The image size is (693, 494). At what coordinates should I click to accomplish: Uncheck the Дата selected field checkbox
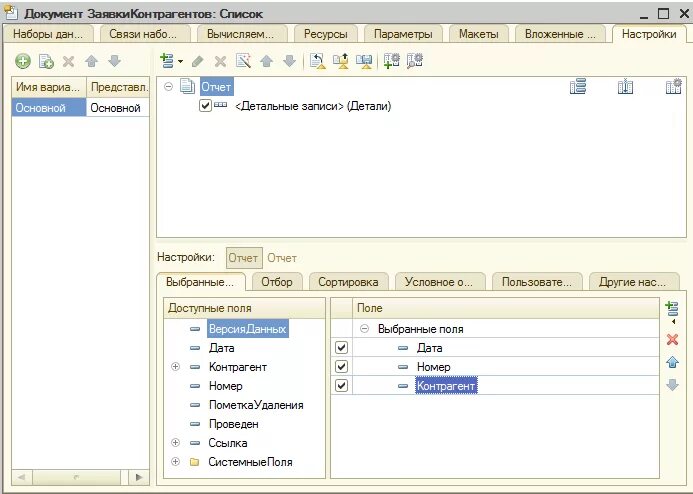[x=341, y=348]
